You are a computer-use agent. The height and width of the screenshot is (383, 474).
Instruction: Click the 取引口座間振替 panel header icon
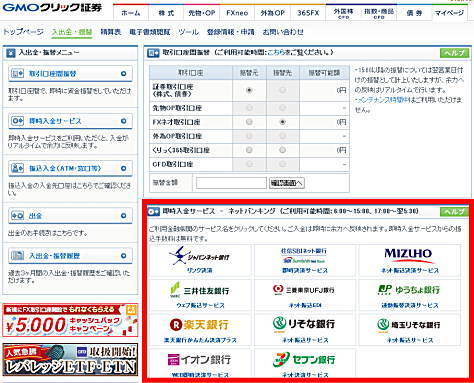[x=153, y=53]
